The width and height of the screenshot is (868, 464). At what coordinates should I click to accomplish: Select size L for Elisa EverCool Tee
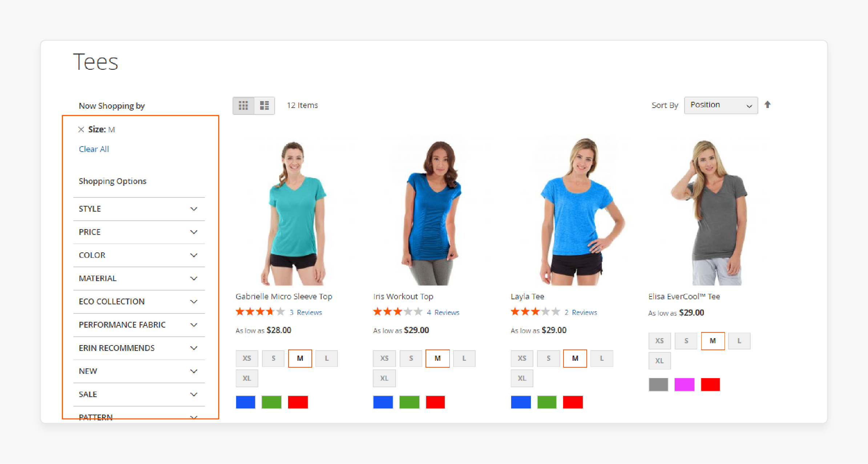click(x=739, y=341)
